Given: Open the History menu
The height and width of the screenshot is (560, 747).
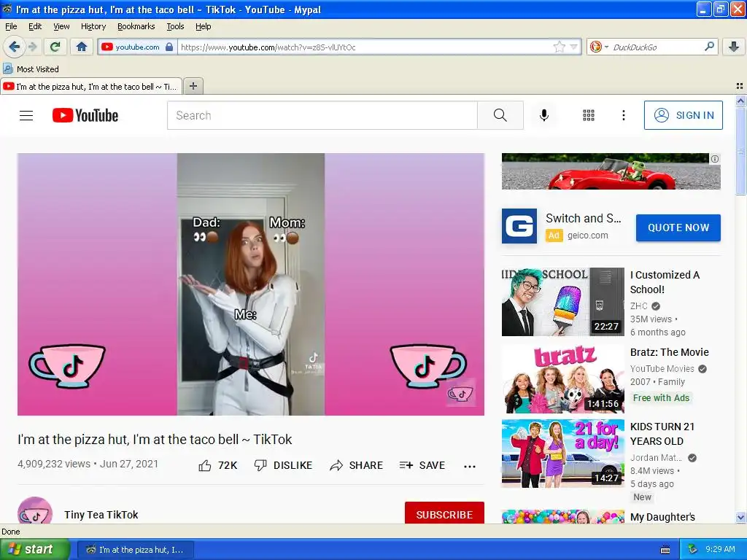Looking at the screenshot, I should [x=93, y=26].
